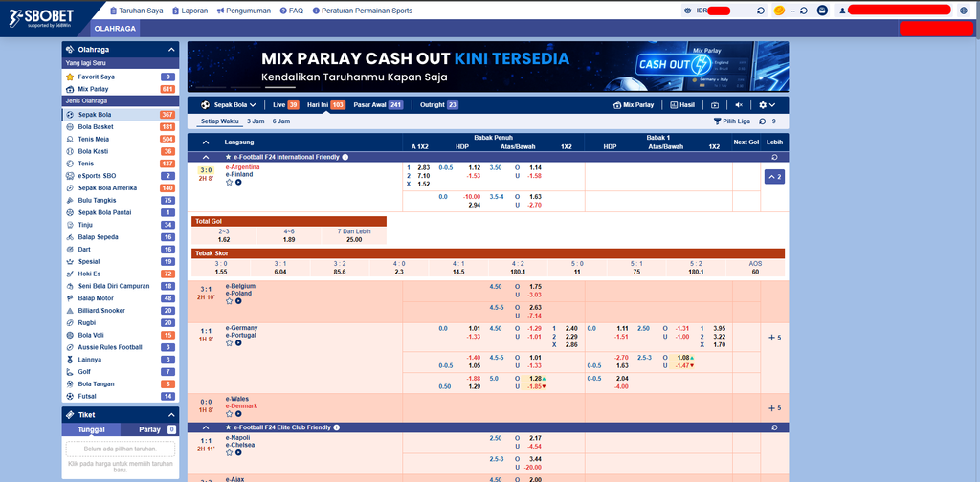
Task: Refresh the IDR balance
Action: tap(761, 11)
